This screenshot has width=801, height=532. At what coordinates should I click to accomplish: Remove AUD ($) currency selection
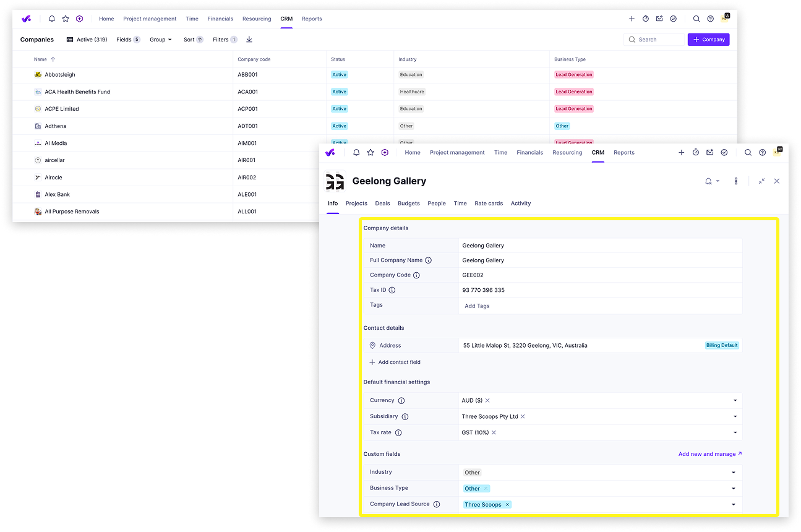(487, 400)
